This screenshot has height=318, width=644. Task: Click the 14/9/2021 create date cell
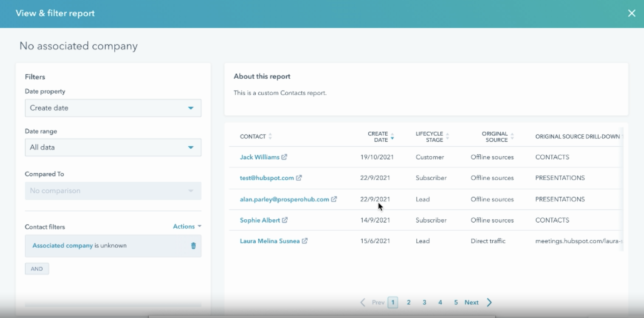(375, 220)
